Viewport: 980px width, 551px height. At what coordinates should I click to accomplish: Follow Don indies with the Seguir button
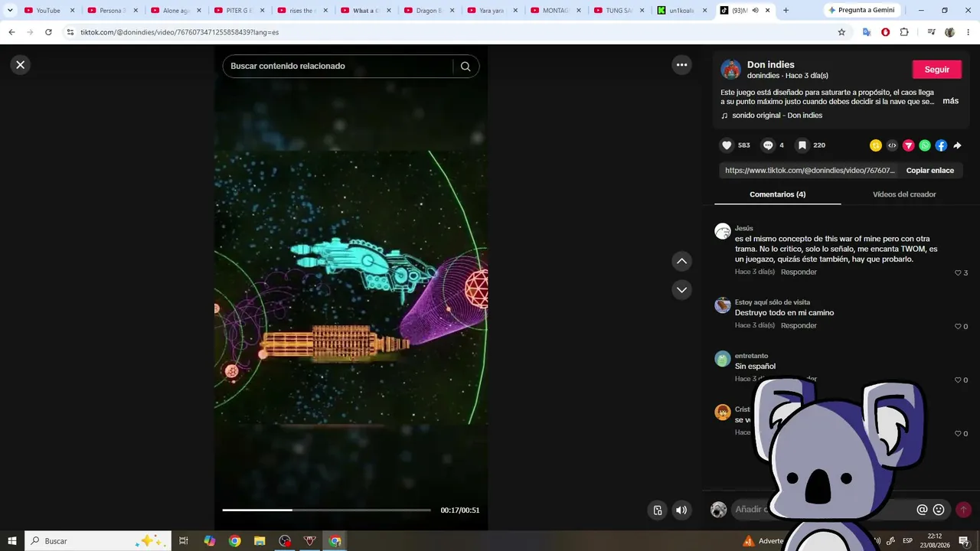point(937,70)
